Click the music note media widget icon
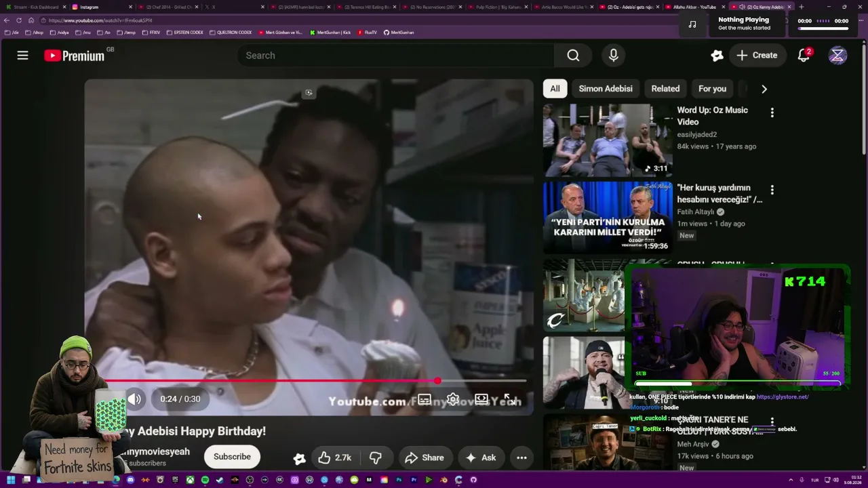Viewport: 868px width, 488px height. pos(692,24)
